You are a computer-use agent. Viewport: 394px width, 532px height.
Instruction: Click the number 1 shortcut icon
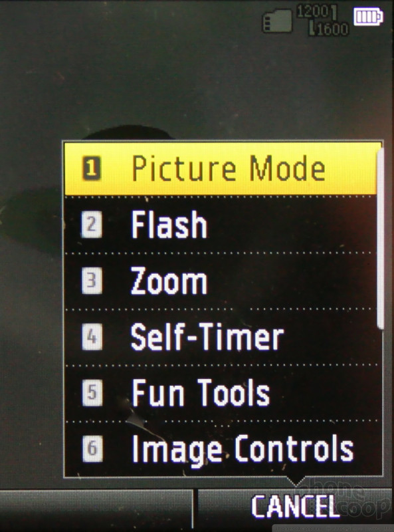pos(92,168)
